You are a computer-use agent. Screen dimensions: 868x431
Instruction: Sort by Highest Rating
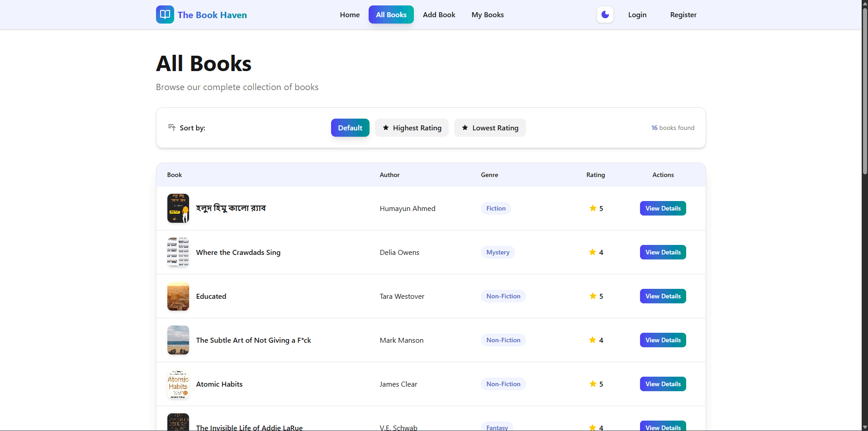(412, 128)
